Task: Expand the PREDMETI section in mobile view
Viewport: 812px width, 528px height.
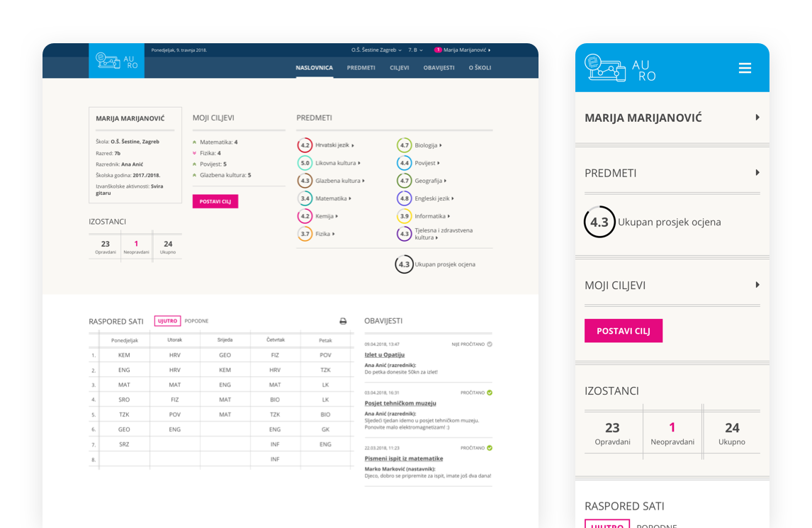Action: pos(757,173)
